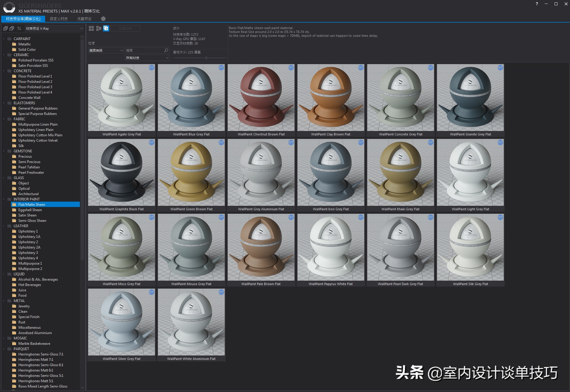
Task: Click the grid thumbnail view icon
Action: (x=91, y=28)
